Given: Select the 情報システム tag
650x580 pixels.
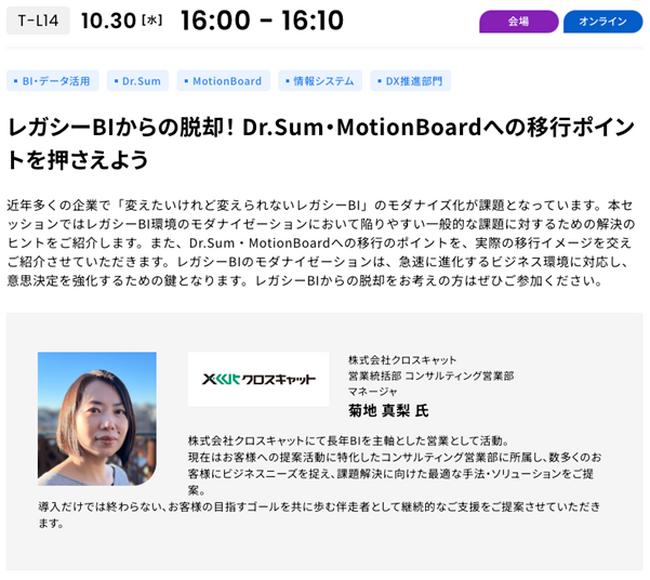Looking at the screenshot, I should coord(320,81).
